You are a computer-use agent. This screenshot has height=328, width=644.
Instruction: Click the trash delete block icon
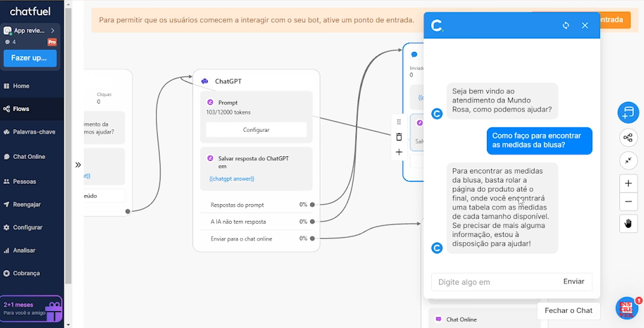399,137
